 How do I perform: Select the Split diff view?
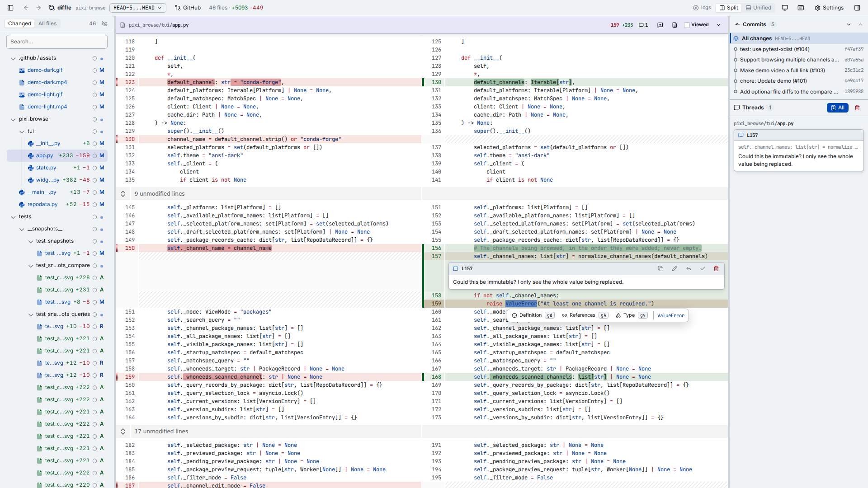[729, 8]
